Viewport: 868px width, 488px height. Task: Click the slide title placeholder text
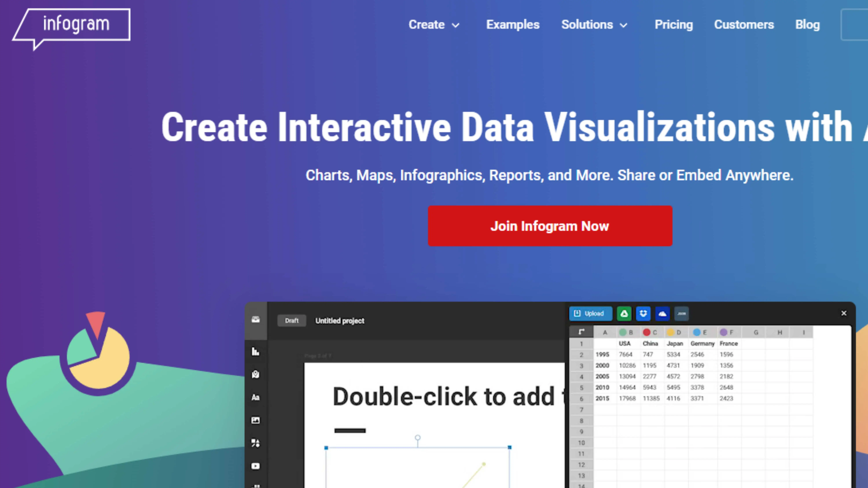pyautogui.click(x=448, y=396)
